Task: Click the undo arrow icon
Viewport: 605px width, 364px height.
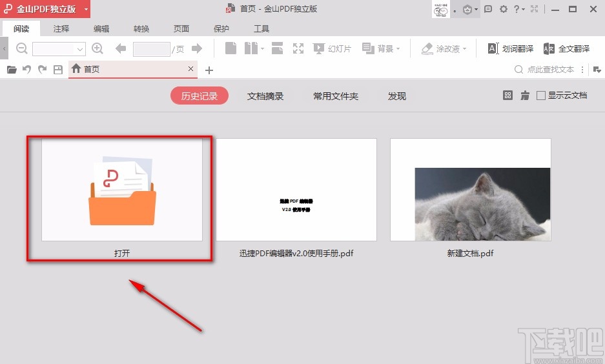Action: pos(26,70)
